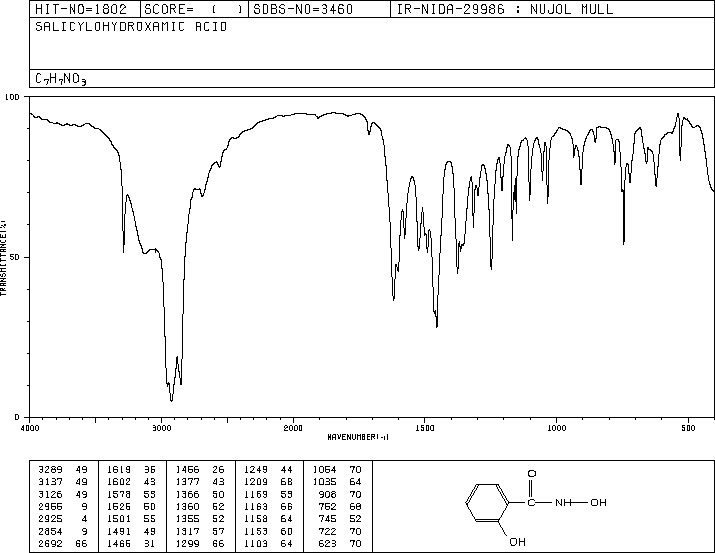715x553 pixels.
Task: Click the transmittance value 26 in the table
Action: click(x=218, y=469)
